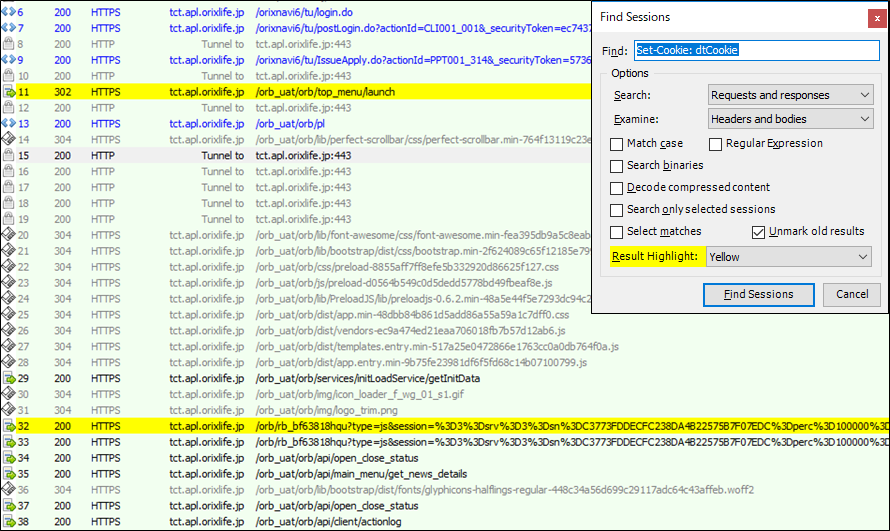Enable the Match case checkbox

click(x=617, y=144)
